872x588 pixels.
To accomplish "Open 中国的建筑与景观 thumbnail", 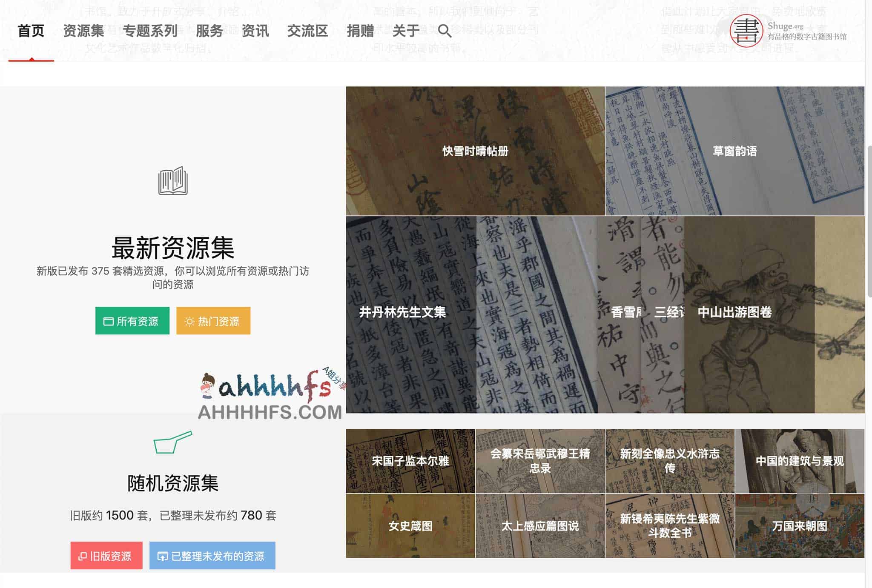I will pyautogui.click(x=800, y=461).
